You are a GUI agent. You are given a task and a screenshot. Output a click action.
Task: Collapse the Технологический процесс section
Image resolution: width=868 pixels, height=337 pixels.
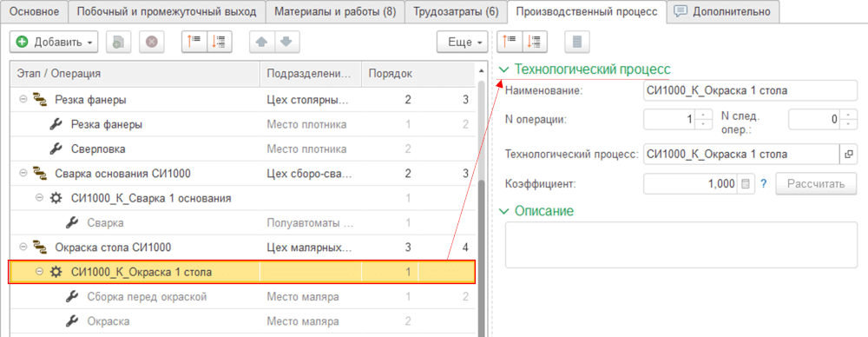click(x=503, y=69)
